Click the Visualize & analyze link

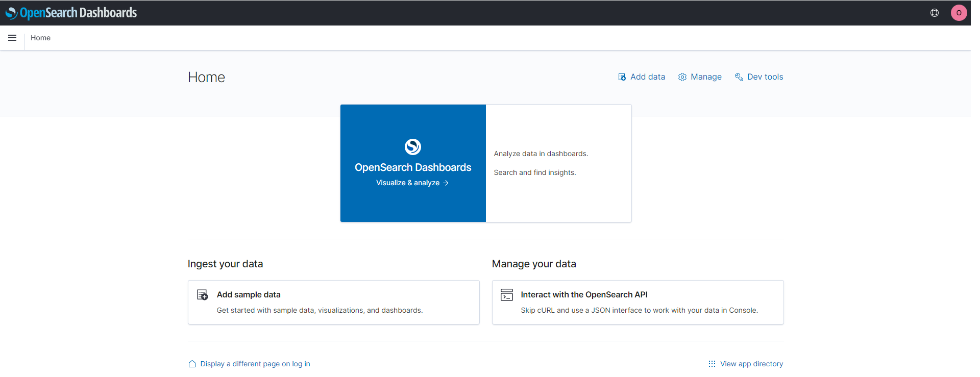(x=412, y=183)
